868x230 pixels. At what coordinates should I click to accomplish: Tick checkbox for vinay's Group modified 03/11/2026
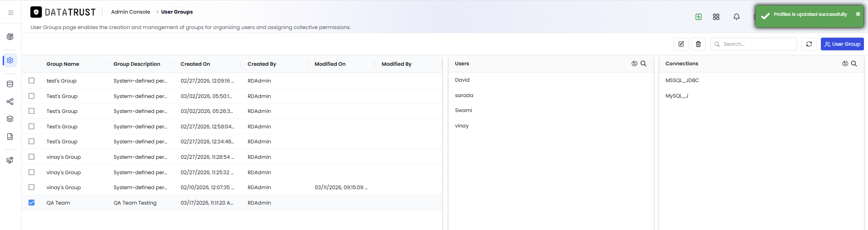tap(31, 187)
